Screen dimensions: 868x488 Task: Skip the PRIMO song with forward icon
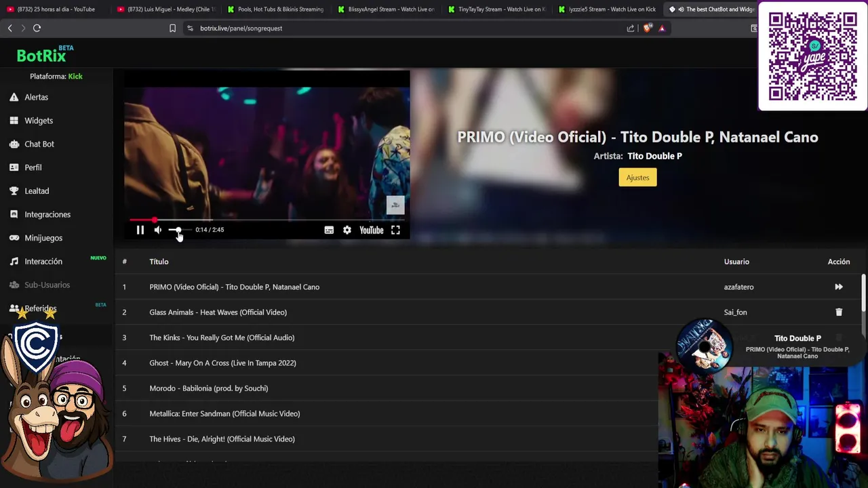[x=839, y=287]
